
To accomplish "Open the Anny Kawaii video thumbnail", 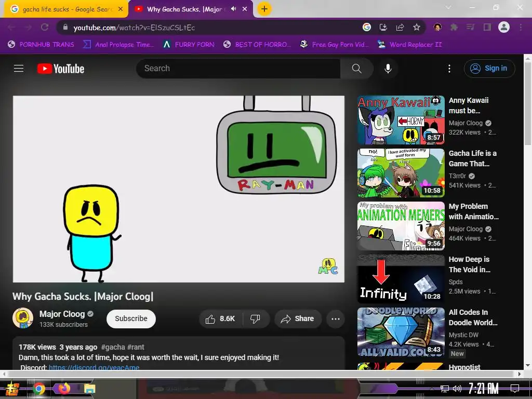I will pos(401,120).
